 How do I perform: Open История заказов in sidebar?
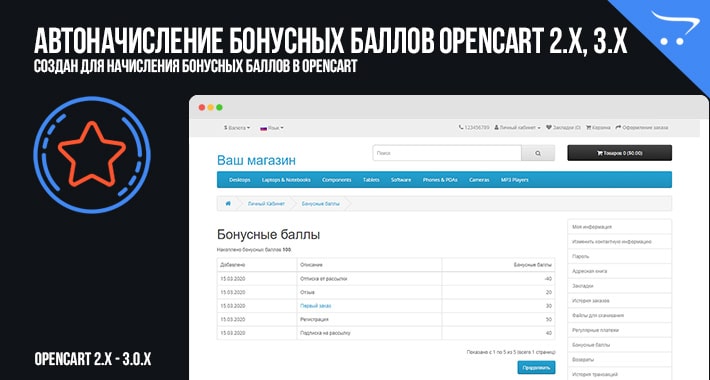pos(619,300)
